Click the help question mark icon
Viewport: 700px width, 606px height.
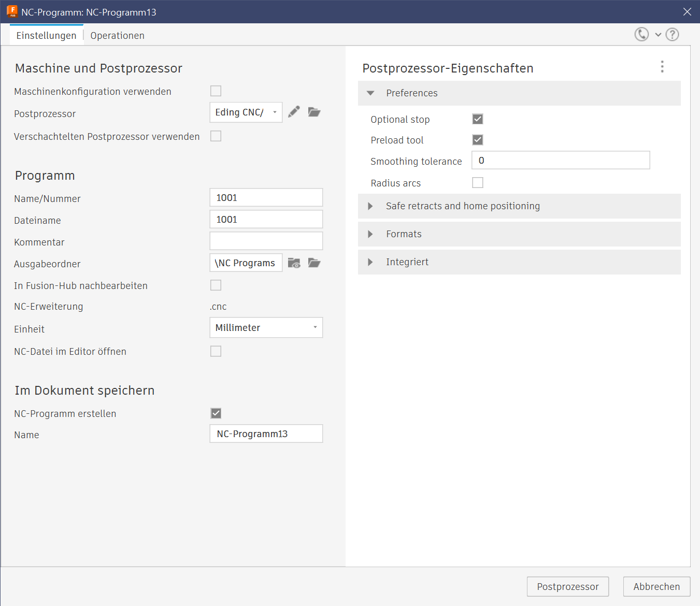[x=672, y=34]
